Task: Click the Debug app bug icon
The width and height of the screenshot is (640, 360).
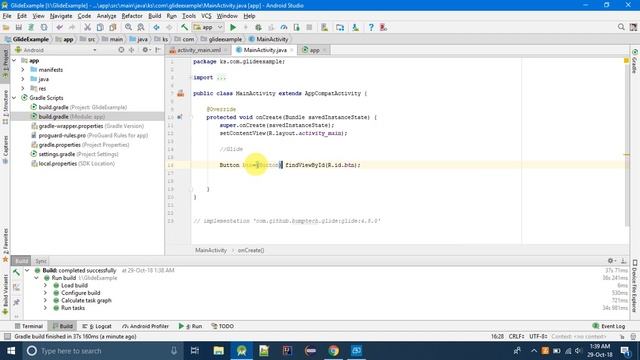Action: click(x=258, y=27)
